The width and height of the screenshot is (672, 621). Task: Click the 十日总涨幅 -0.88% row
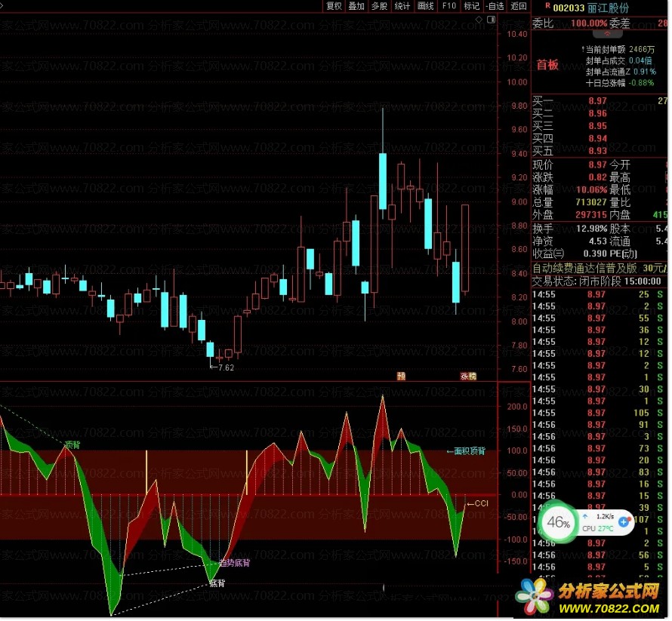[x=620, y=83]
